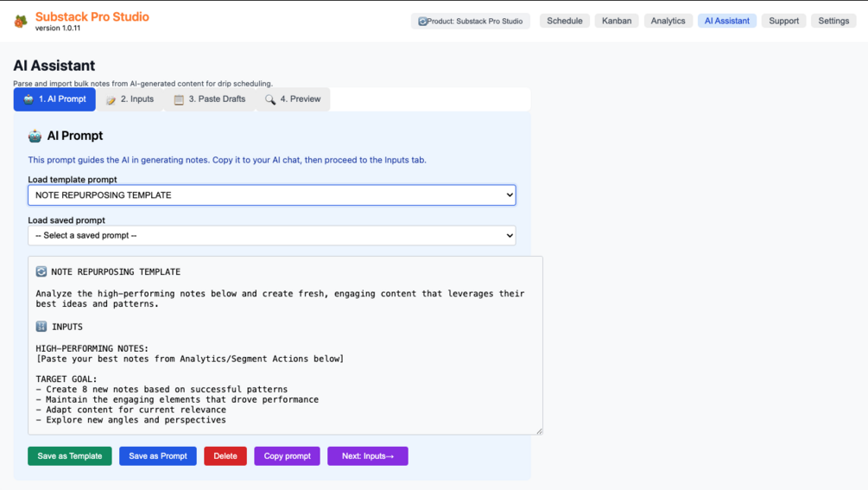
Task: Open the Analytics page
Action: click(x=668, y=21)
